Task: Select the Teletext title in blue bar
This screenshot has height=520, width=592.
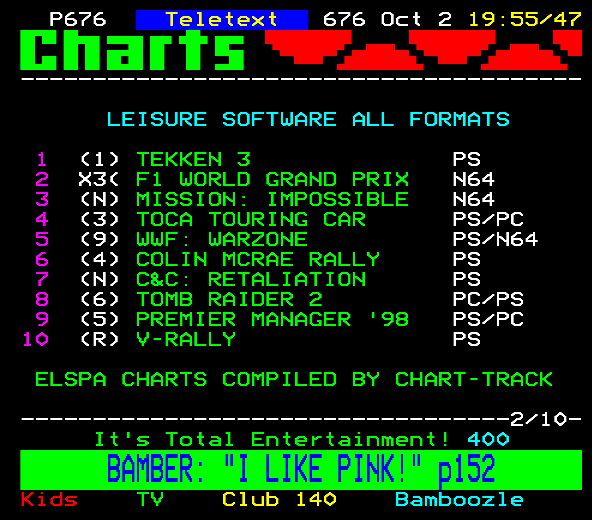Action: tap(222, 20)
